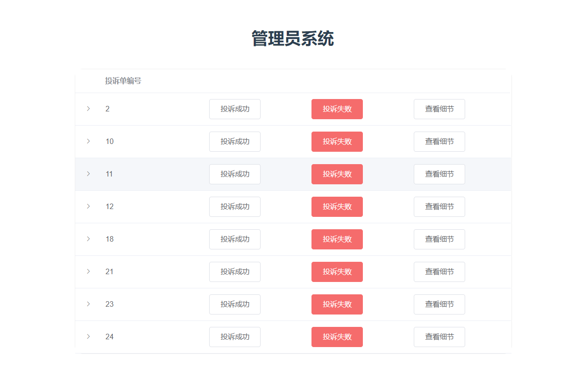Click 投诉成功 for complaint 2
This screenshot has width=567, height=392.
point(235,109)
